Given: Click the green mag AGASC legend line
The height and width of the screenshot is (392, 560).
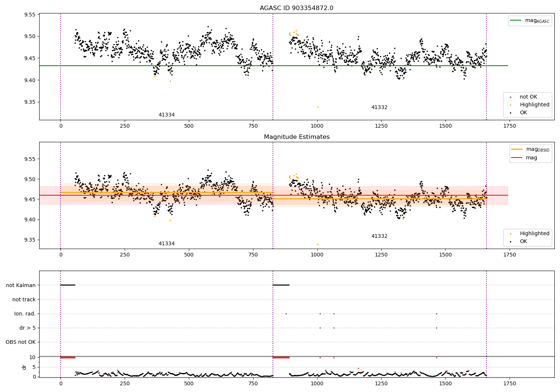Looking at the screenshot, I should coord(516,21).
